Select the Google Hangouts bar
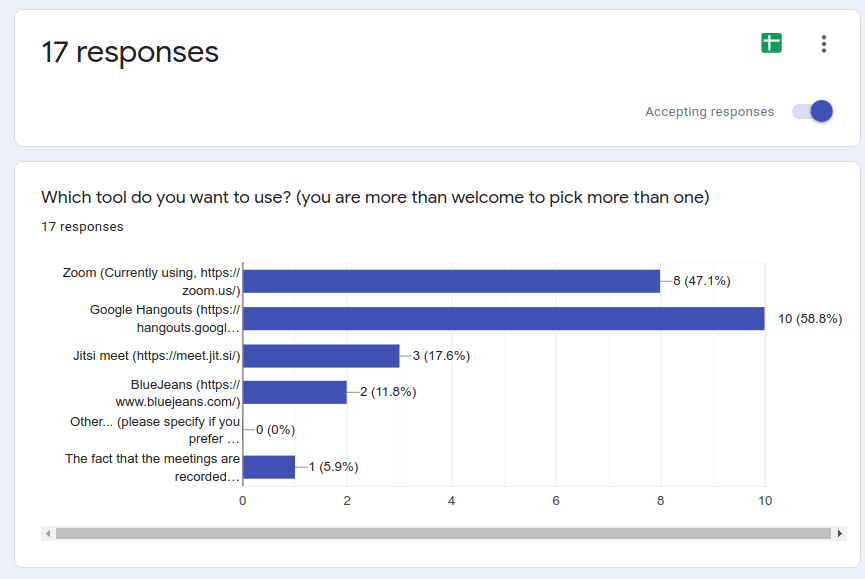This screenshot has width=865, height=579. tap(504, 319)
